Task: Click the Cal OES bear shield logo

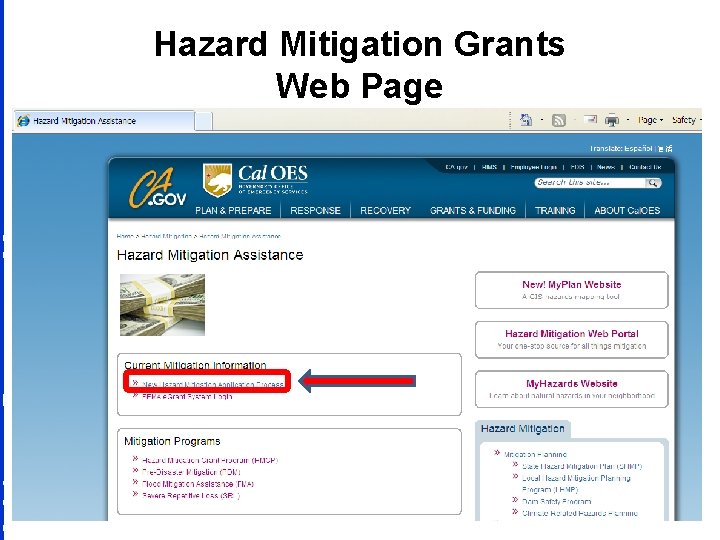Action: coord(217,181)
